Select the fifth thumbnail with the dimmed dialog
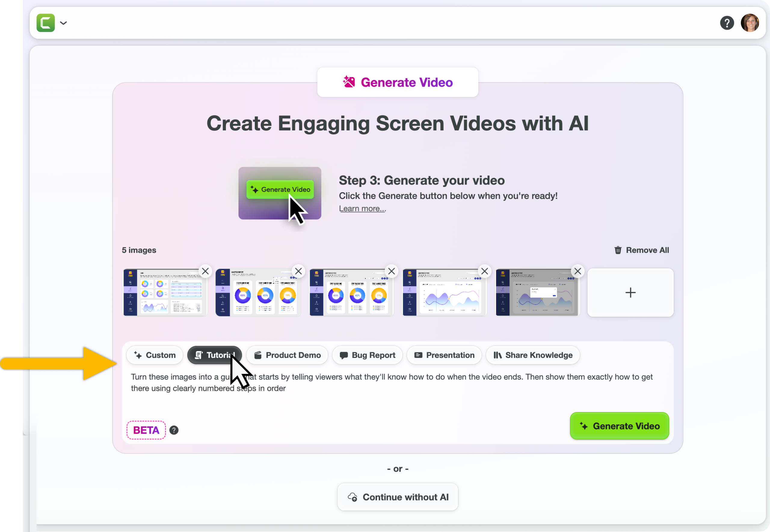 pos(537,292)
